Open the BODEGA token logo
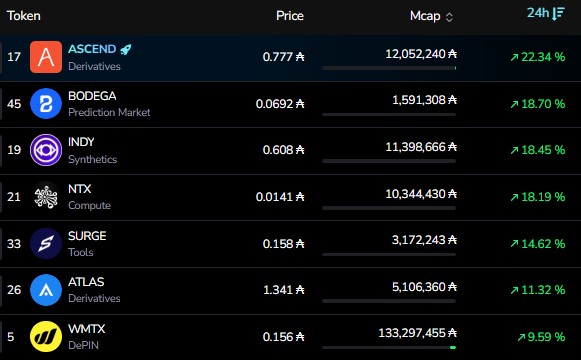This screenshot has width=581, height=360. [46, 104]
